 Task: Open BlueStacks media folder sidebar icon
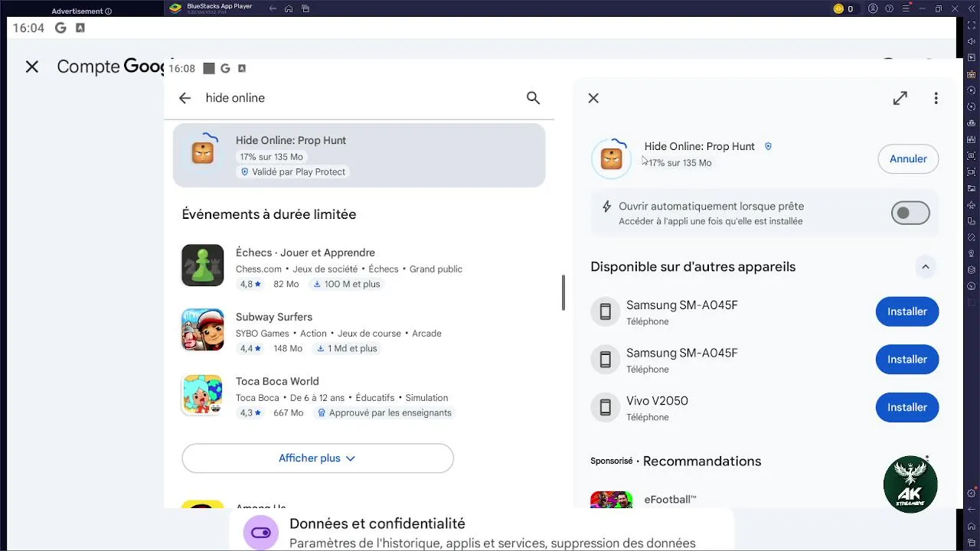coord(972,188)
